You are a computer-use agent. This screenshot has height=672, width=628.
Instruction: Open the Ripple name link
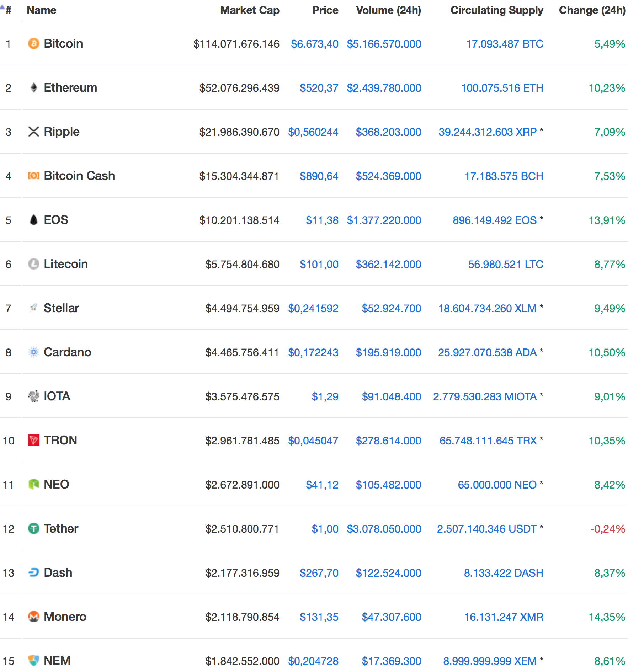tap(62, 132)
